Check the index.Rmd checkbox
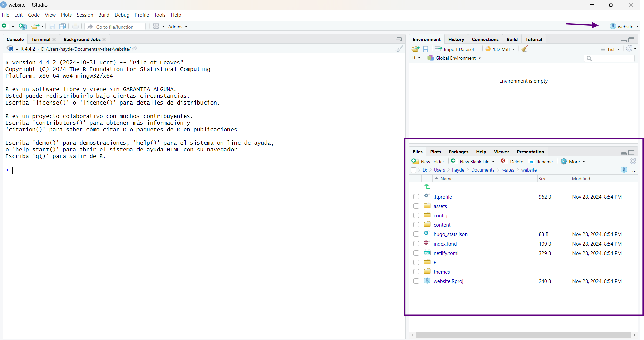Screen dimensions: 644x340 point(416,244)
